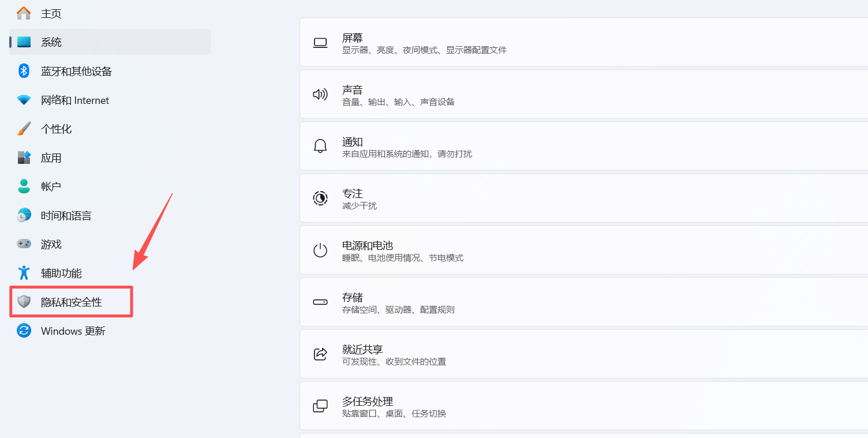
Task: Open the 屏幕 display settings card
Action: pyautogui.click(x=584, y=42)
